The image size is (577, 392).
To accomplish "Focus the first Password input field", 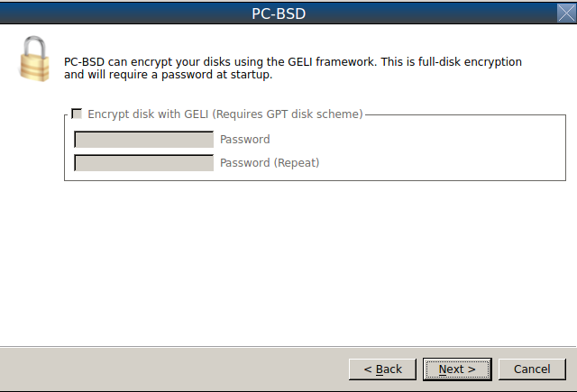I will [144, 140].
